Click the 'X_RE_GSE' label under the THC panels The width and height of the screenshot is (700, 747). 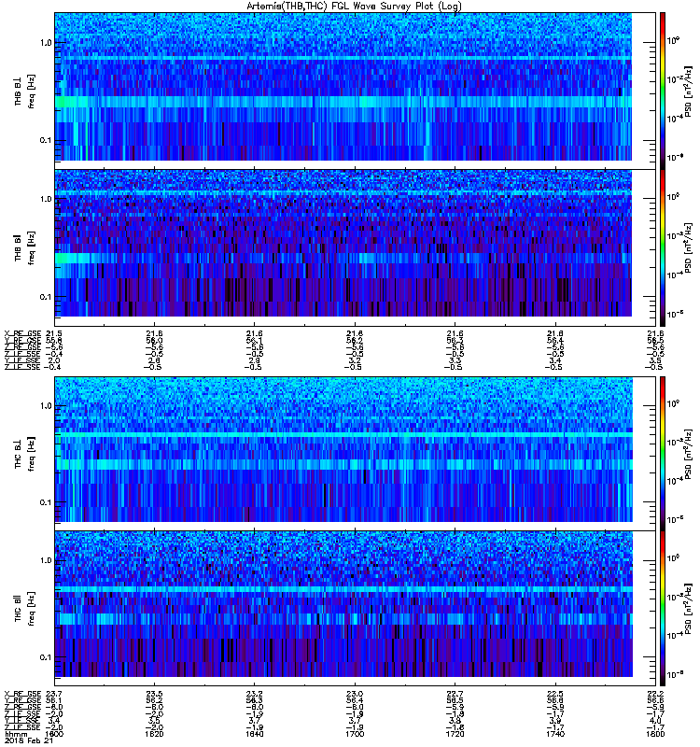pyautogui.click(x=22, y=694)
